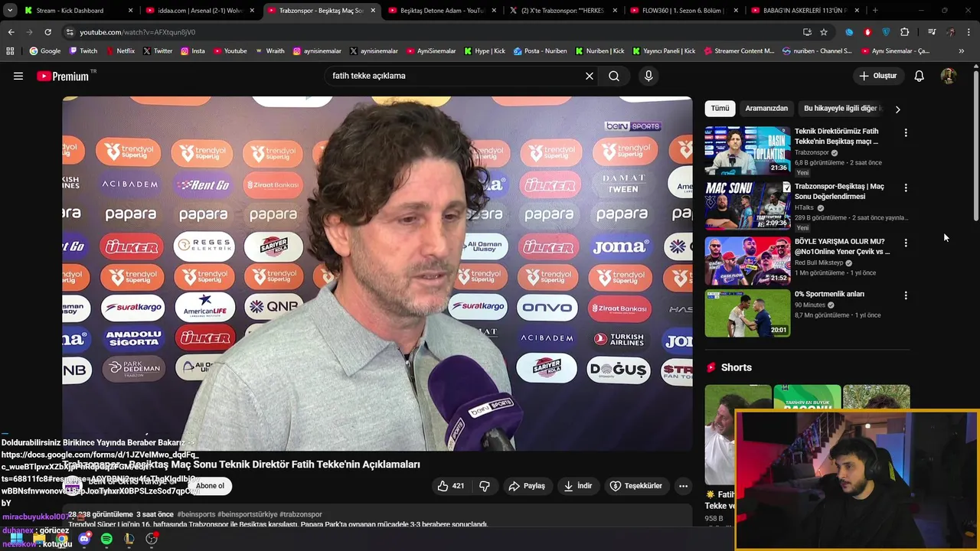Open the YouTube hamburger guide menu
Image resolution: width=980 pixels, height=551 pixels.
(18, 76)
